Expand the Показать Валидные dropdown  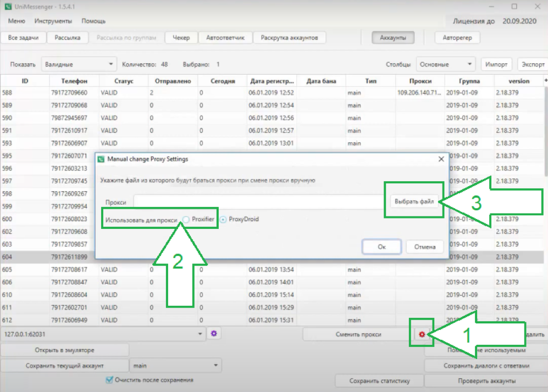[x=79, y=64]
